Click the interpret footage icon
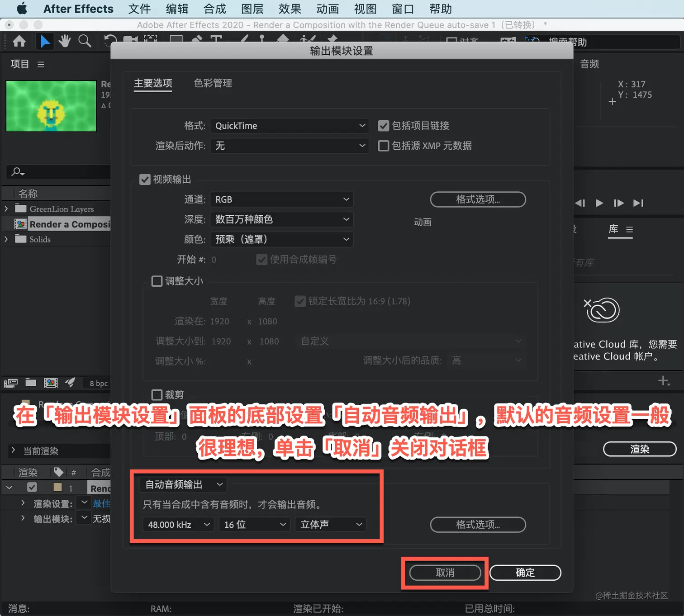The image size is (684, 616). [11, 383]
